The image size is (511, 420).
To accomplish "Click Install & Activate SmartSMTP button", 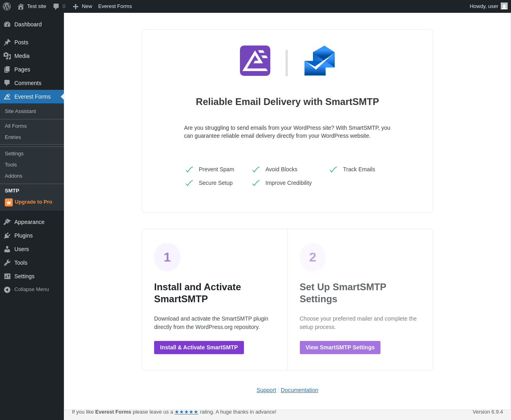I will pos(199,347).
